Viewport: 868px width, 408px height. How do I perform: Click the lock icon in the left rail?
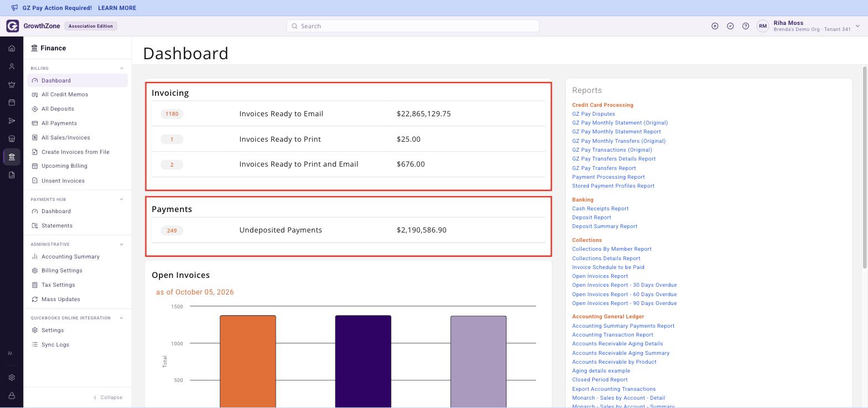12,396
